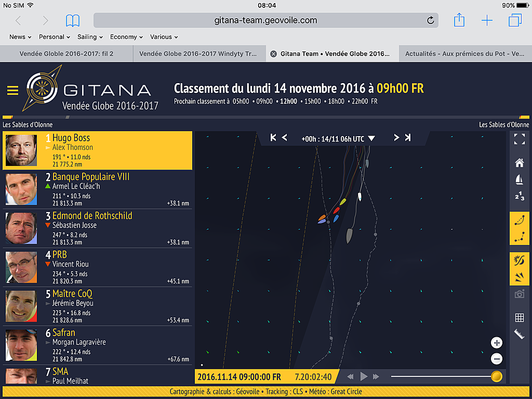This screenshot has width=532, height=399.
Task: Expand the Economy bookmarks folder
Action: (x=127, y=37)
